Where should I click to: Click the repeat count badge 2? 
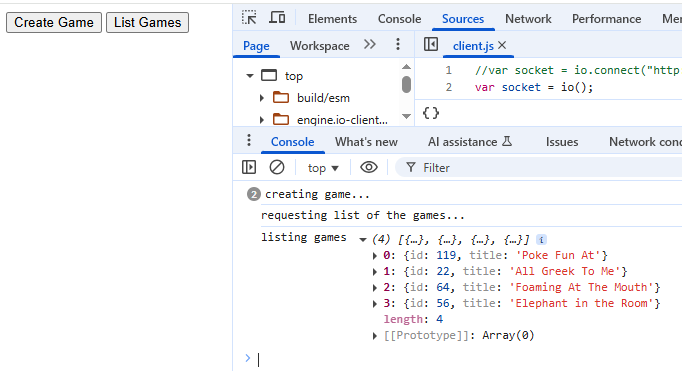[254, 194]
